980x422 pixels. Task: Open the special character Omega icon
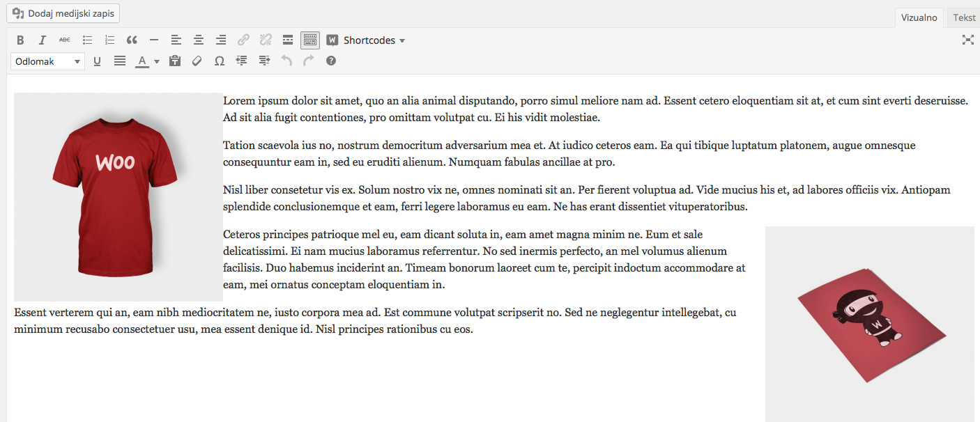click(219, 61)
